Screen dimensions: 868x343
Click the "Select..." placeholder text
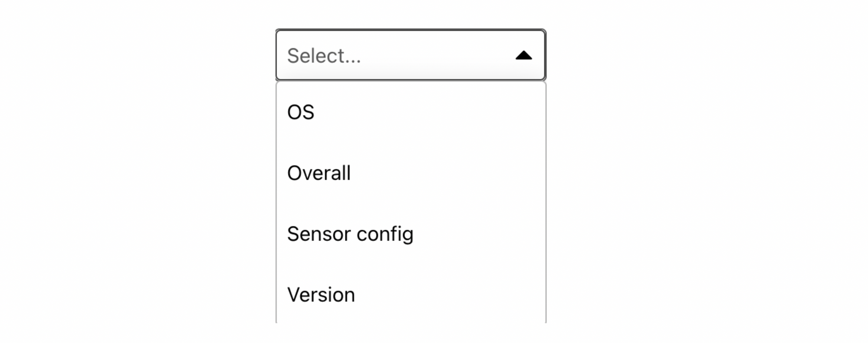point(324,56)
